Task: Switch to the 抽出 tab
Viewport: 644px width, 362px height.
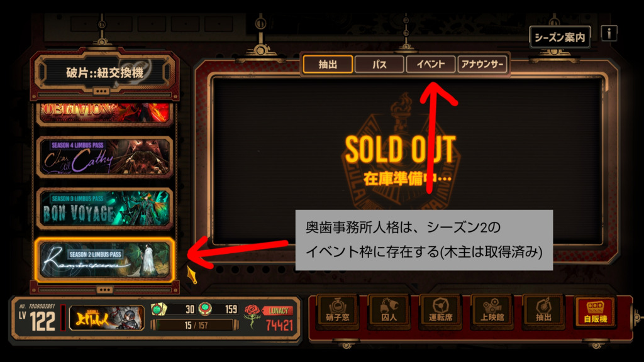Action: coord(328,65)
